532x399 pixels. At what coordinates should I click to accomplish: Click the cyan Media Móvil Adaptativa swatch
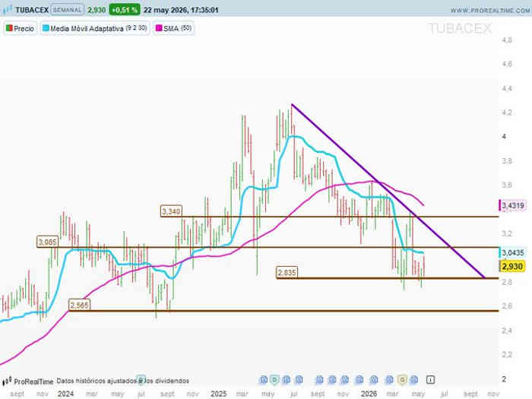[46, 29]
